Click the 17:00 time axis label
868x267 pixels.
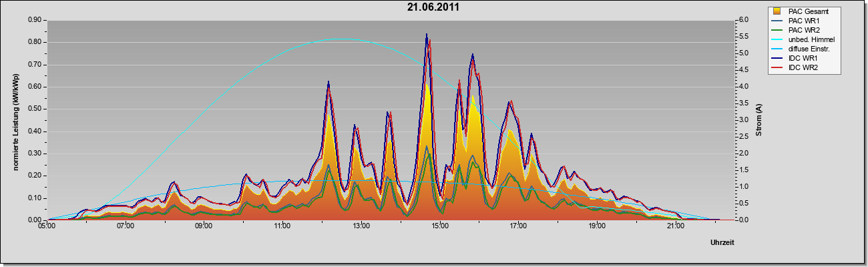(x=518, y=226)
